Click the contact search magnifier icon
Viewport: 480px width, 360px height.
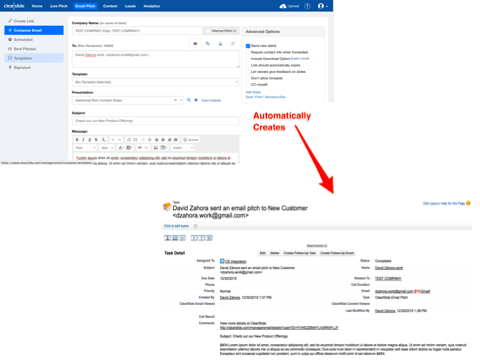pyautogui.click(x=208, y=44)
